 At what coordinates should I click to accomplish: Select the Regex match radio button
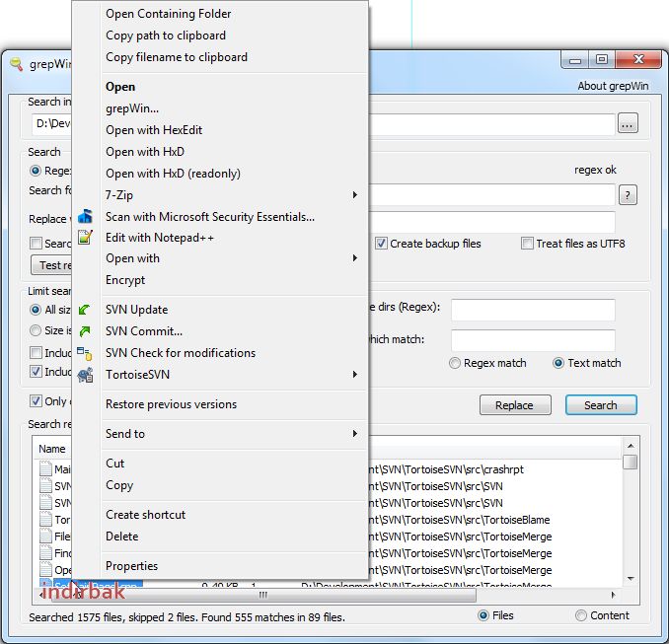pos(455,363)
